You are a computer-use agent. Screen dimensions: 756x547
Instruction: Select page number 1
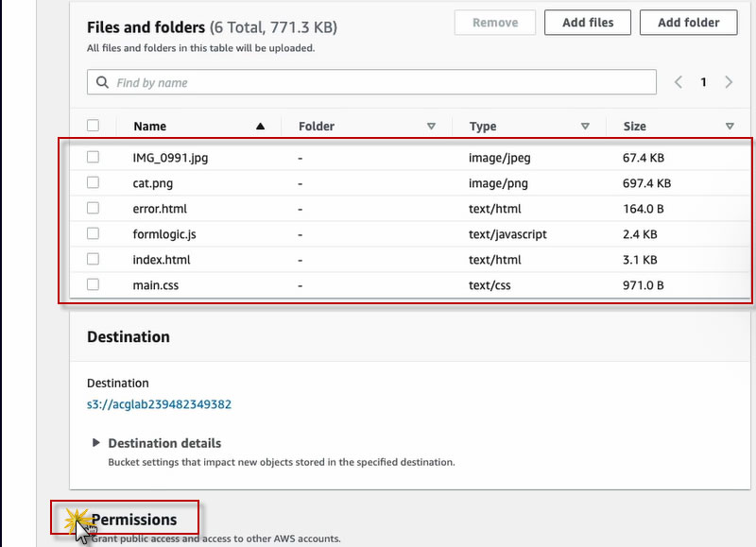(x=703, y=82)
